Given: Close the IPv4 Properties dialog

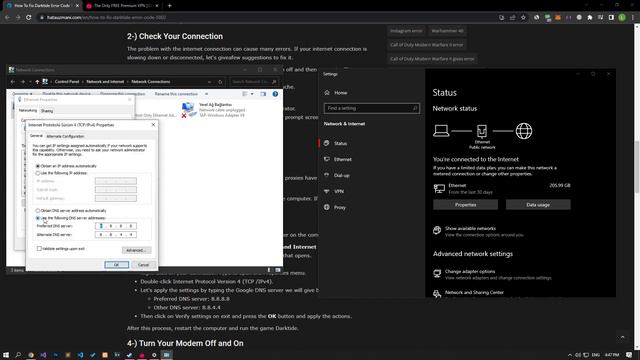Looking at the screenshot, I should tap(153, 124).
